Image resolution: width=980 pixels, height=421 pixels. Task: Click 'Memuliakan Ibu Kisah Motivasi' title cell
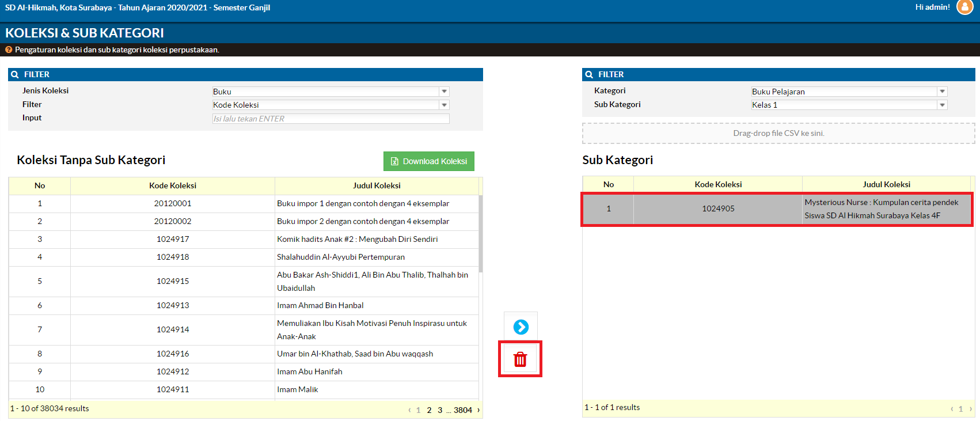tap(377, 329)
